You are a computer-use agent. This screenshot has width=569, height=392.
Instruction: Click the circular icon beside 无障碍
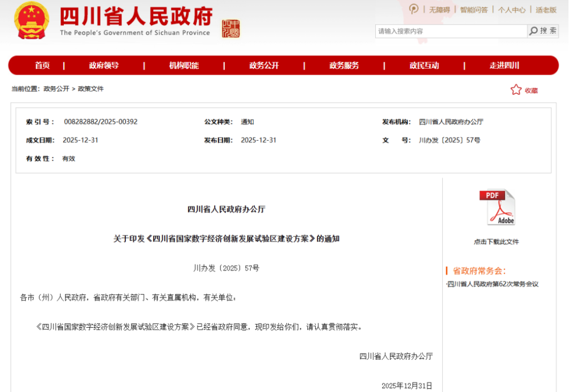(414, 9)
